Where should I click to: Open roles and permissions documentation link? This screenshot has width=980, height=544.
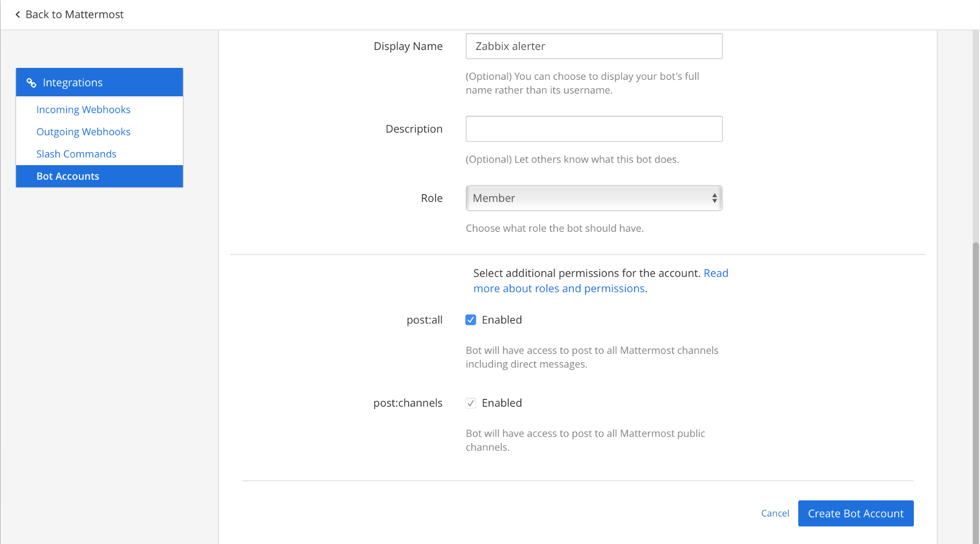click(559, 289)
